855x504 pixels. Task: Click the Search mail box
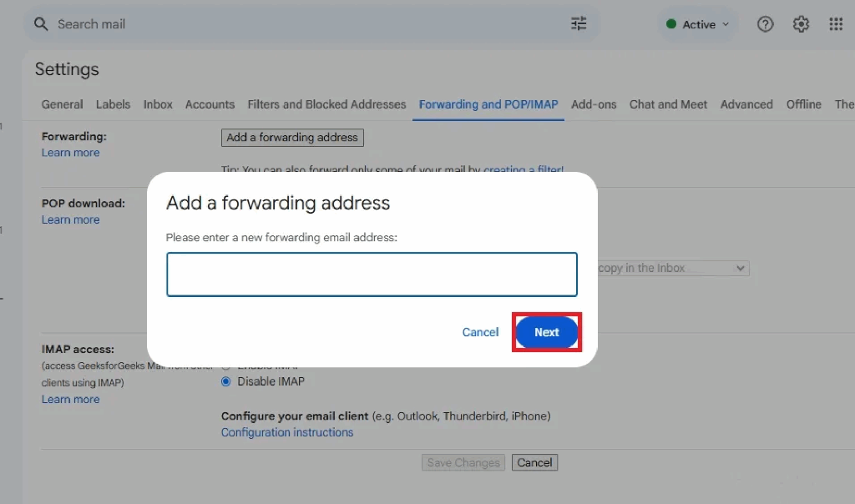[x=309, y=24]
